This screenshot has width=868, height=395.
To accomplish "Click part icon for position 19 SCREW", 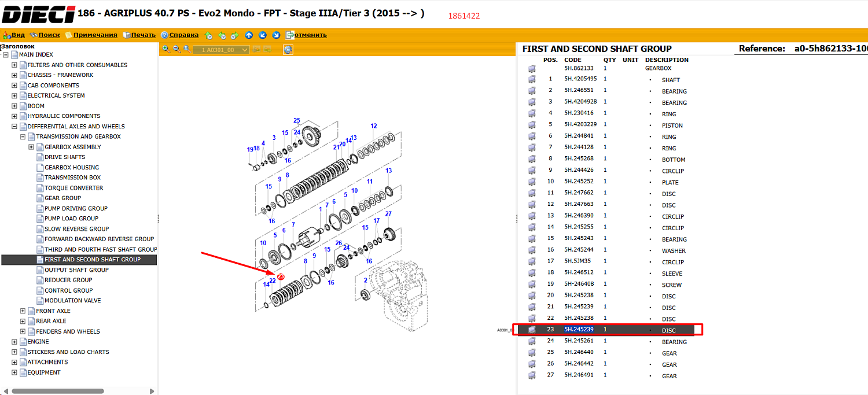I will [532, 285].
